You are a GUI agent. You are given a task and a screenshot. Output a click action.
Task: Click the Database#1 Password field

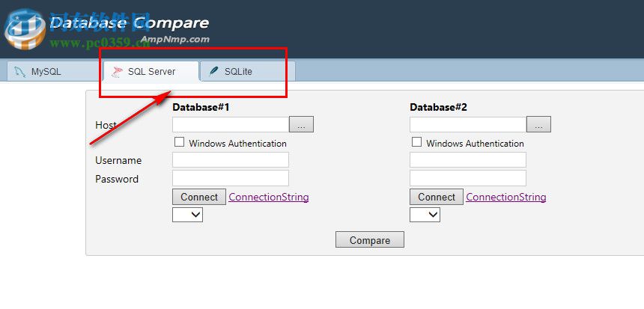click(231, 178)
